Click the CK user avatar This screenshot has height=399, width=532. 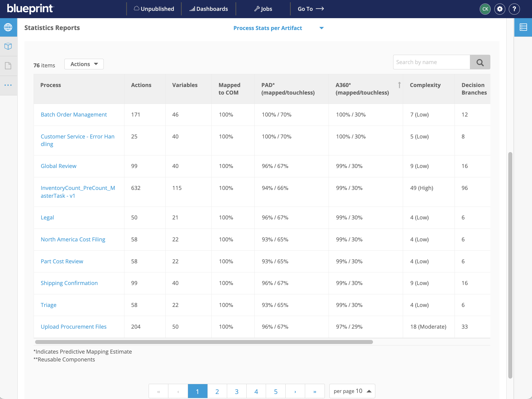tap(485, 9)
